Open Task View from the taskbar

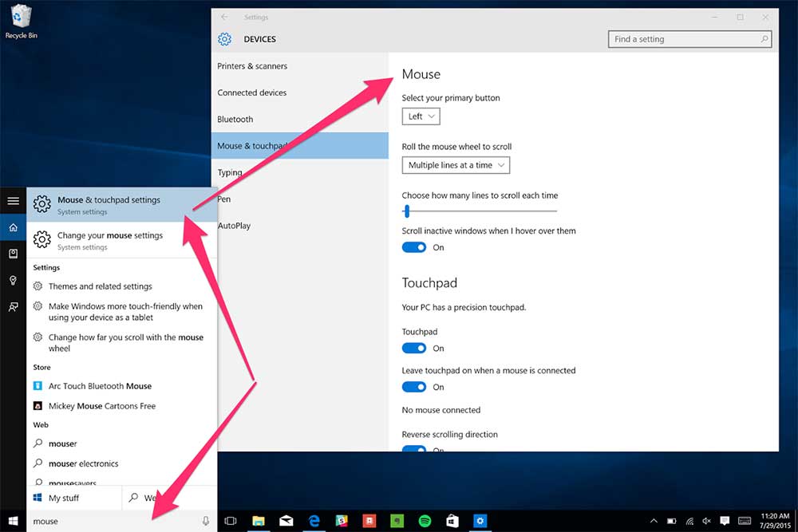tap(231, 521)
